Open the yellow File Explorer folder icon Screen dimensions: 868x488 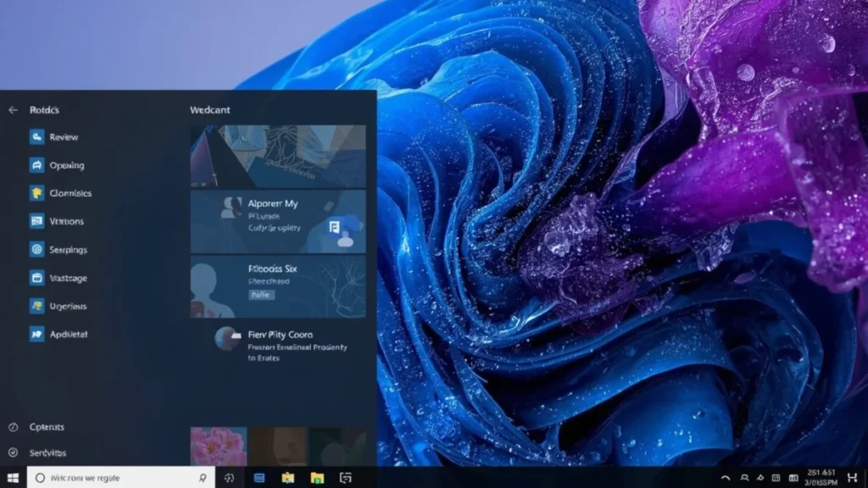[317, 478]
